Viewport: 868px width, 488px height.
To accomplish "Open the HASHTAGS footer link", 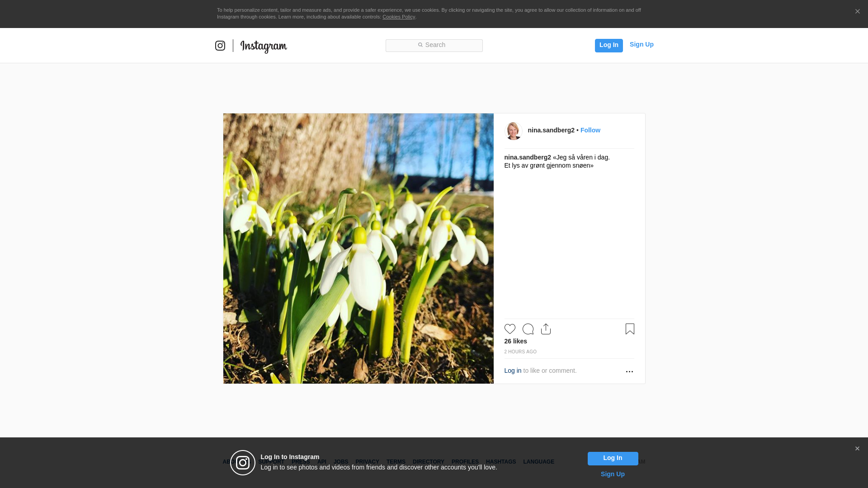I will coord(500,462).
